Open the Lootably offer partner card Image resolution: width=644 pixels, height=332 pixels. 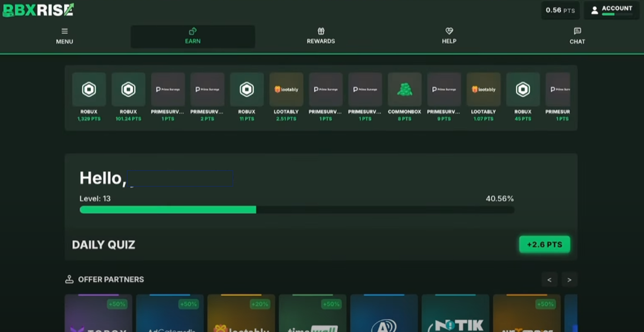[x=241, y=313]
